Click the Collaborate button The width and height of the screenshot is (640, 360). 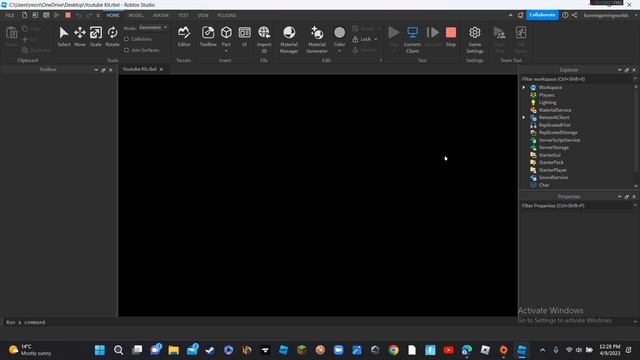tap(542, 15)
